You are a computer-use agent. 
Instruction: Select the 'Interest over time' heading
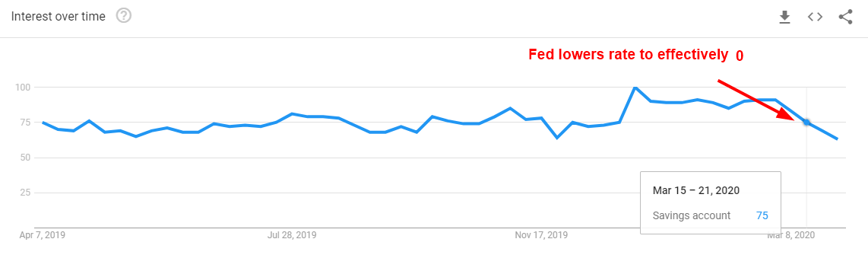[58, 16]
